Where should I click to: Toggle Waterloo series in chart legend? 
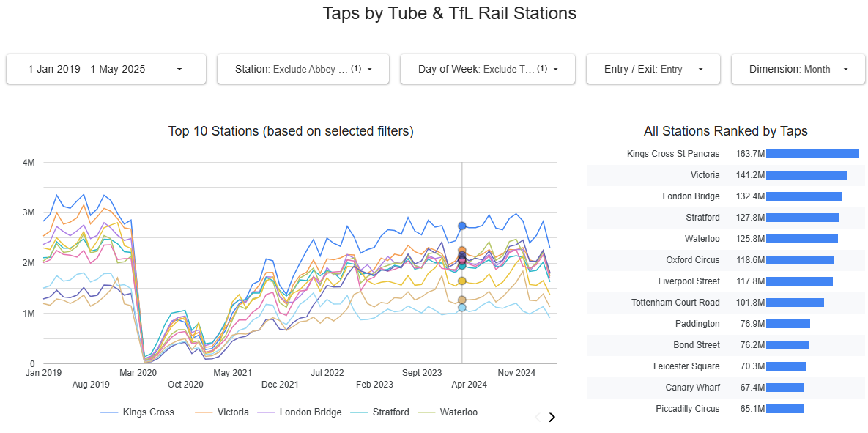coord(448,412)
